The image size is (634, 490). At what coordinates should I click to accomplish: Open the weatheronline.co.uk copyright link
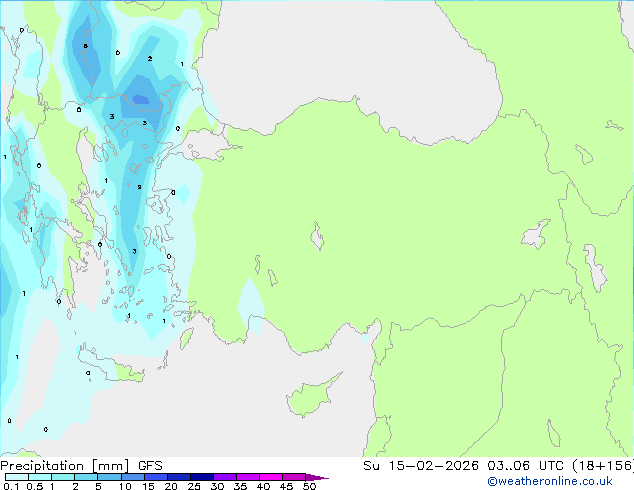550,481
